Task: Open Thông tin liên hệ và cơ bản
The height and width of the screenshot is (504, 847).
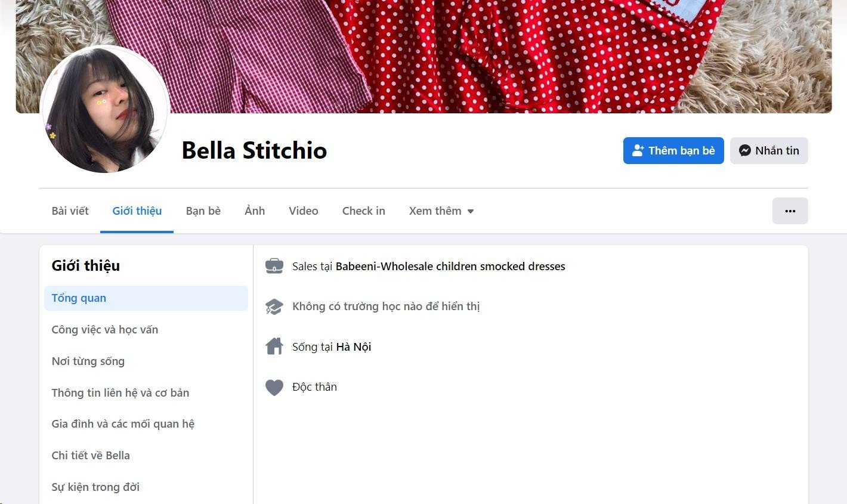Action: coord(120,393)
